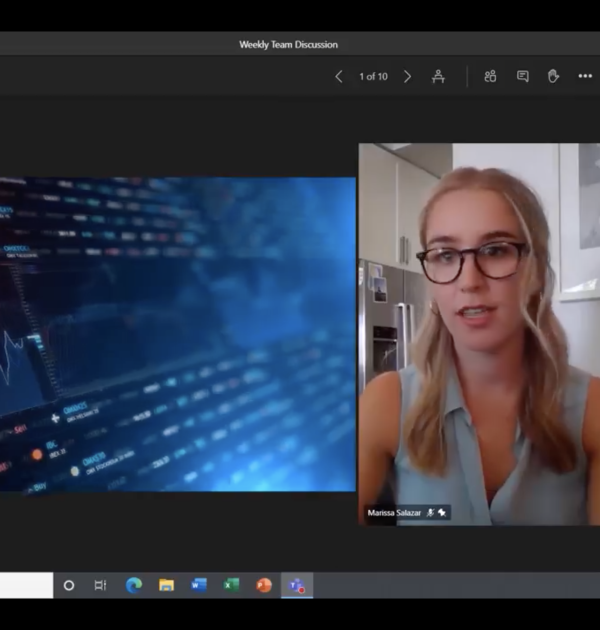Switch to Word on the taskbar
The height and width of the screenshot is (630, 600).
(199, 585)
